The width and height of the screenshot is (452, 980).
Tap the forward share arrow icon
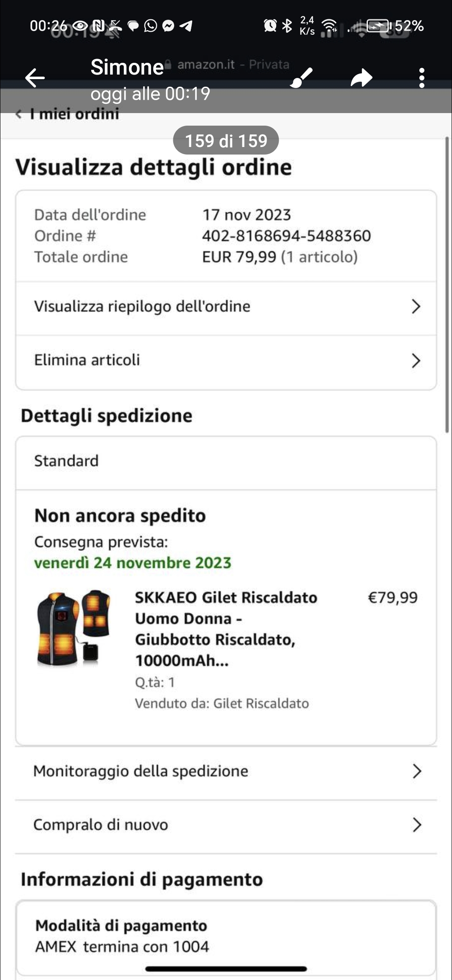pos(361,78)
